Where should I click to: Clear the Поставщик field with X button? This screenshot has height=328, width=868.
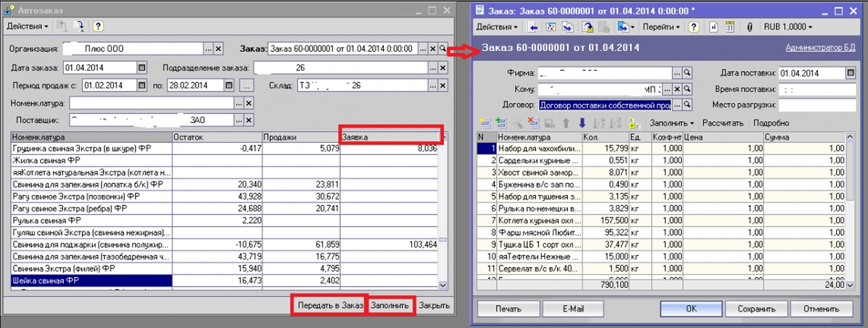click(x=249, y=120)
